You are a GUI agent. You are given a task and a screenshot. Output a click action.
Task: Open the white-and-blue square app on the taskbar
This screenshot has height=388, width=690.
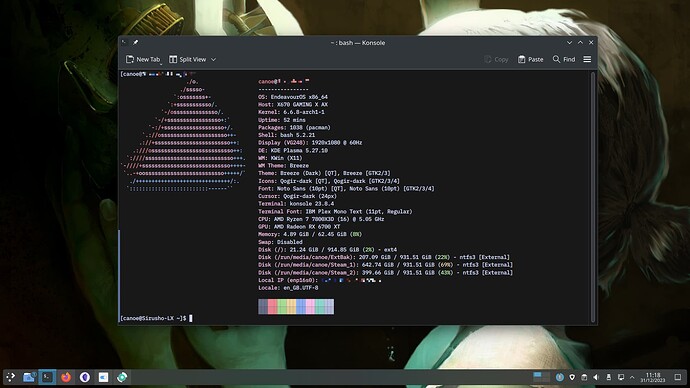[103, 377]
